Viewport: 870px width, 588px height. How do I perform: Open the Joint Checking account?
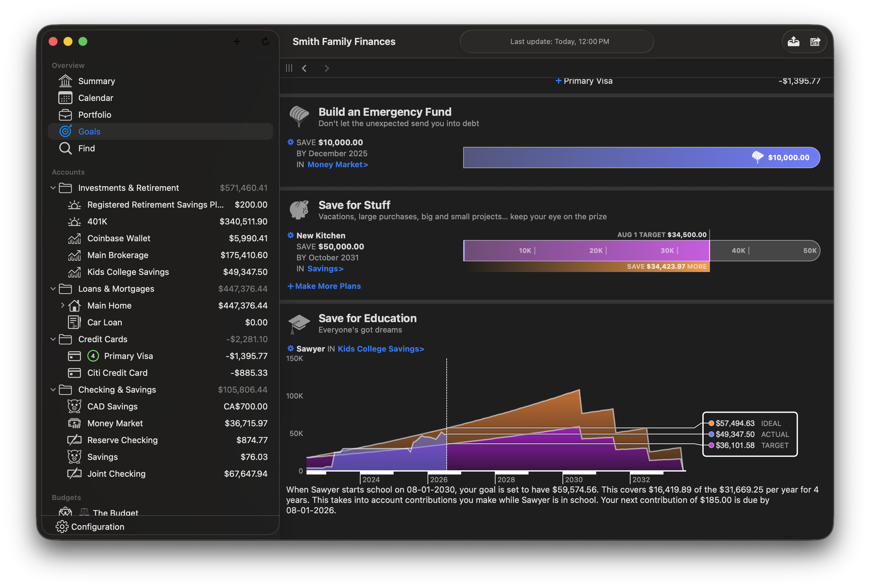(x=160, y=474)
